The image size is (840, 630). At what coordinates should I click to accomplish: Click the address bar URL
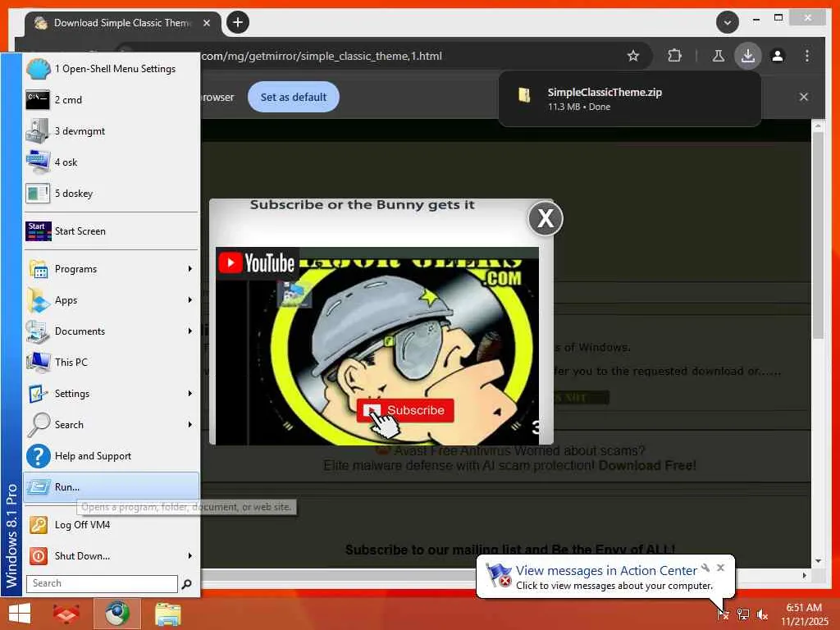(x=322, y=56)
